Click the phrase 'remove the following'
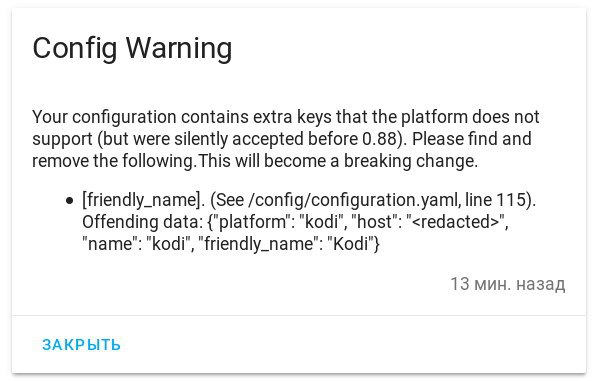Viewport: 597px width, 381px height. point(113,161)
